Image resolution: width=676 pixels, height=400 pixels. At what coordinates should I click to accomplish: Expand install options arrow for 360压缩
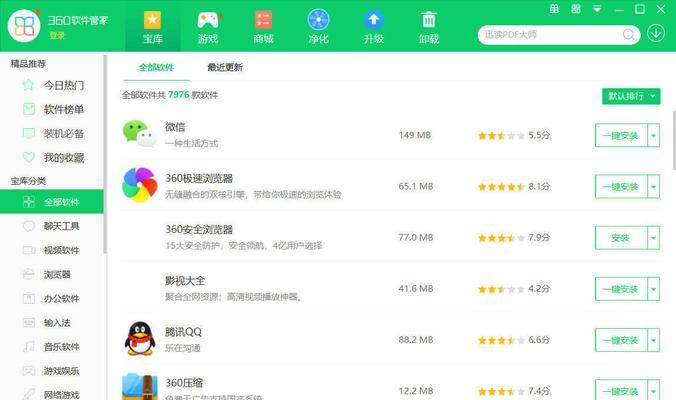(x=654, y=391)
